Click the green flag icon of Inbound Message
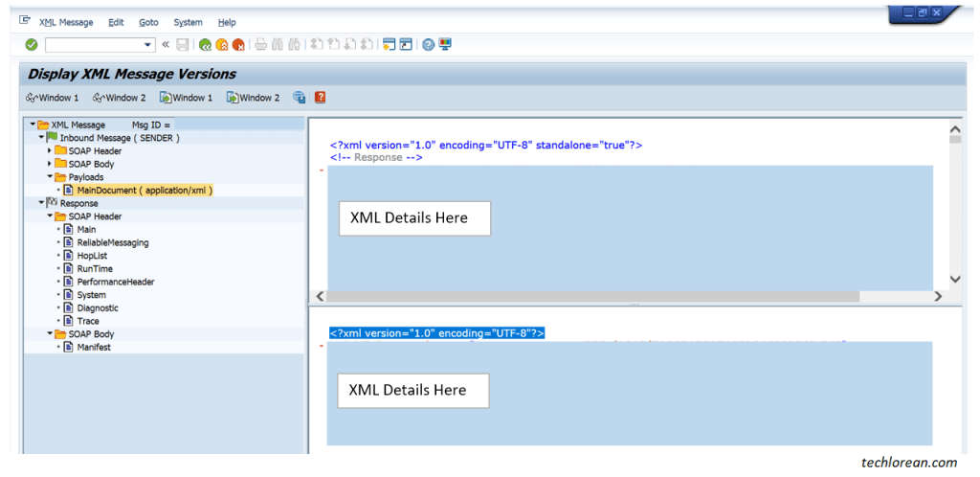The height and width of the screenshot is (477, 980). (52, 138)
